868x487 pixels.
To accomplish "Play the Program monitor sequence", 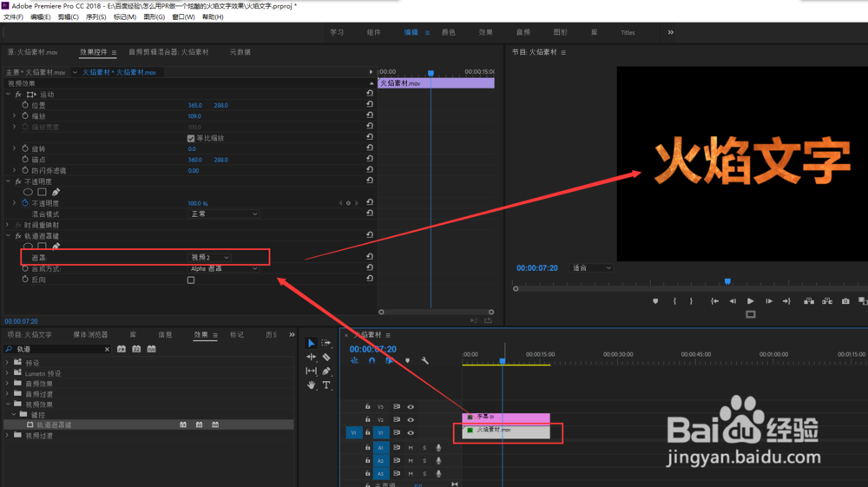I will point(750,301).
